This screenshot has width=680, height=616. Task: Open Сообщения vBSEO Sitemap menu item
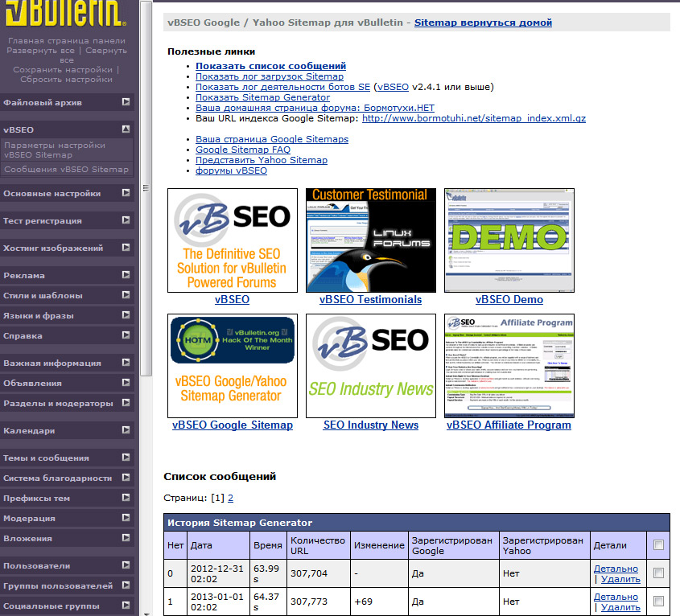pyautogui.click(x=66, y=170)
